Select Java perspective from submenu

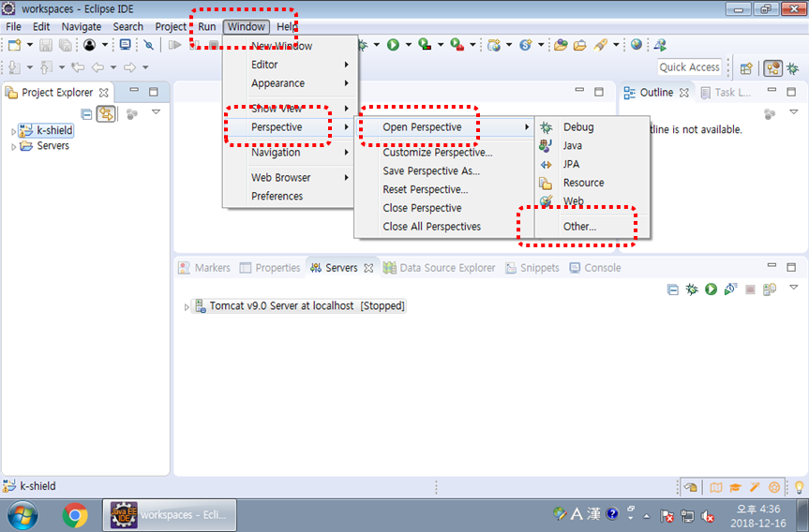592,146
